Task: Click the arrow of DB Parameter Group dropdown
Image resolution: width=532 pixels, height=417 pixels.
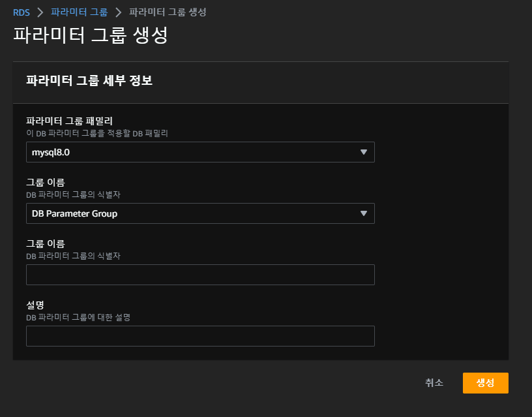Action: click(363, 213)
